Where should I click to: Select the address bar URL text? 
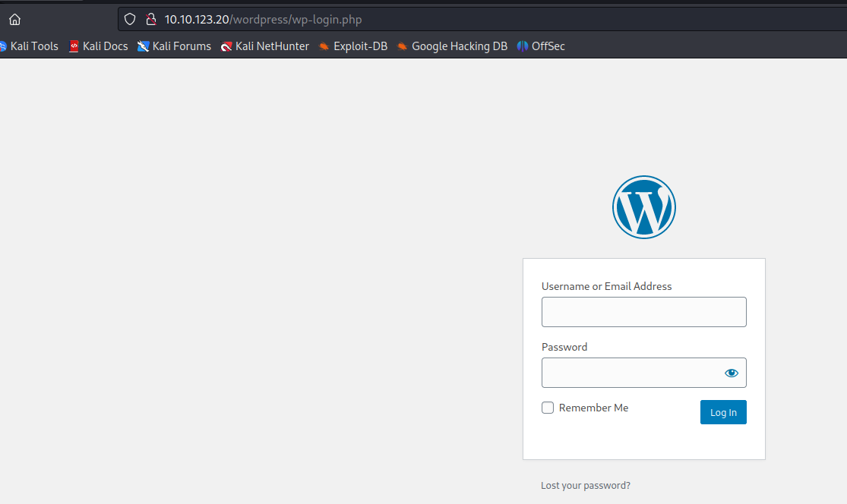[263, 20]
